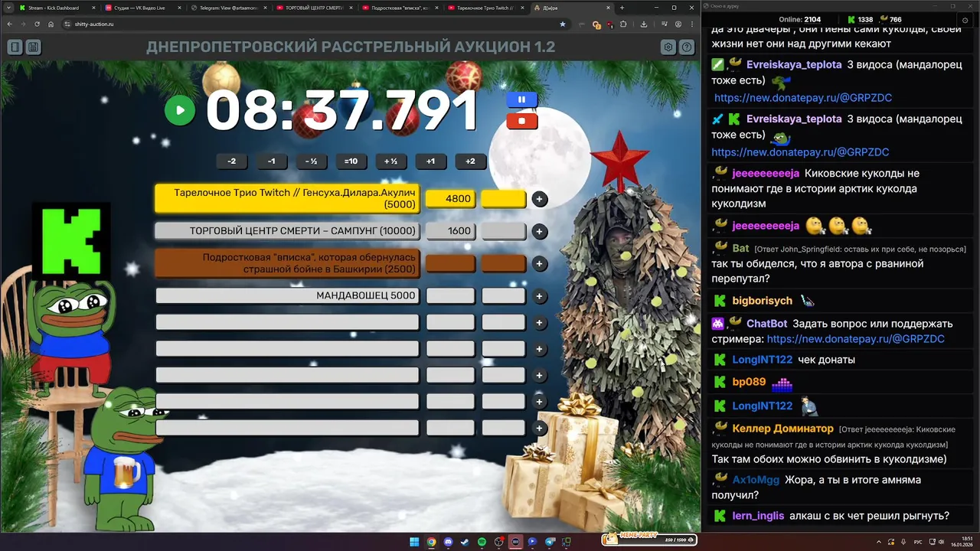980x551 pixels.
Task: Stop the timer with the red stop button
Action: (x=521, y=121)
